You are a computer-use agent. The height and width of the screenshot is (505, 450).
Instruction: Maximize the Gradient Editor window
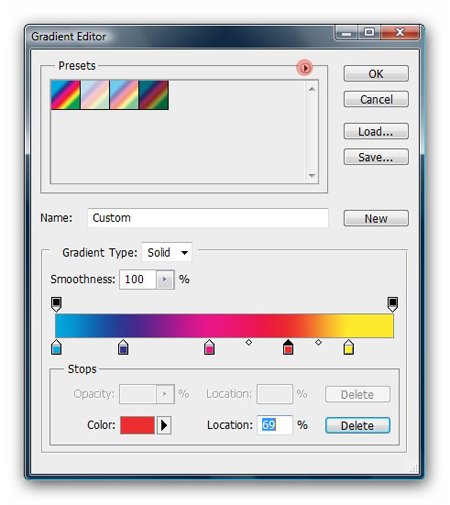point(369,32)
